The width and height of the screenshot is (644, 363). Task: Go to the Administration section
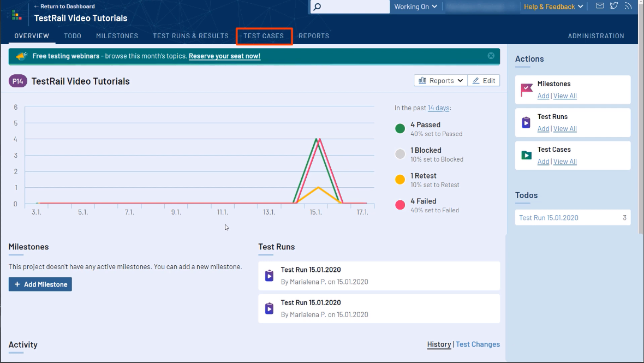coord(596,36)
